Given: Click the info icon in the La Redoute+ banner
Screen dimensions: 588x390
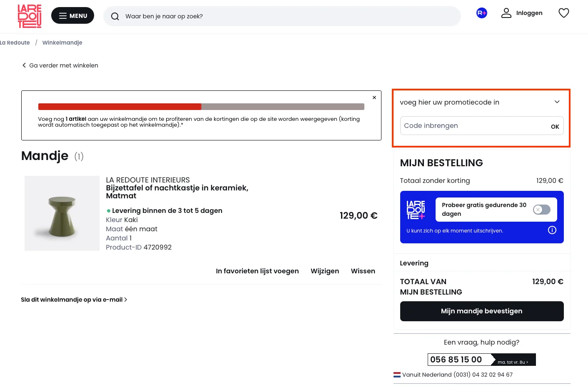Looking at the screenshot, I should click(x=552, y=230).
